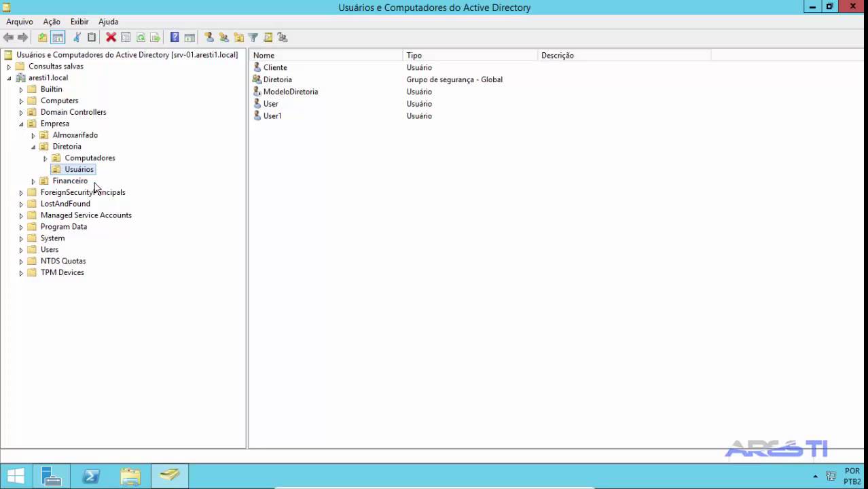
Task: Open the Windows Start button
Action: pos(16,476)
